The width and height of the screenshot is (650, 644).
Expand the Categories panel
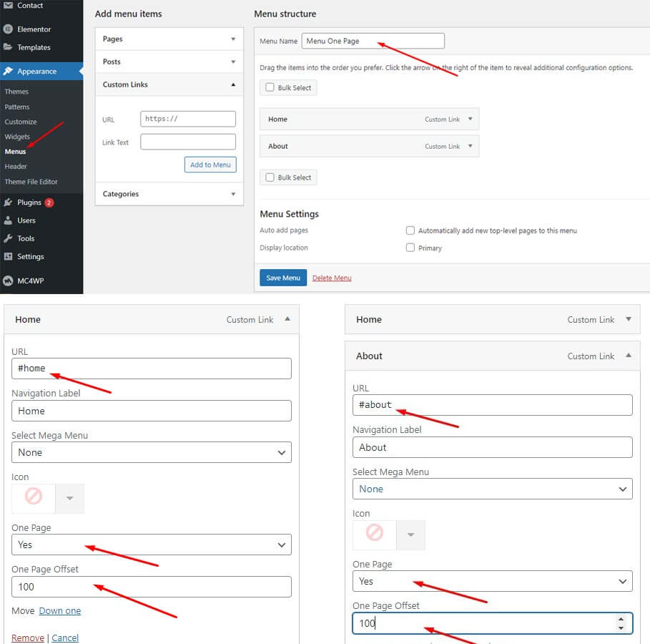pos(233,194)
